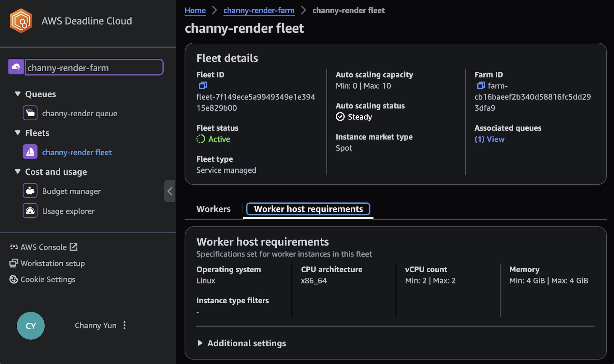The height and width of the screenshot is (364, 614).
Task: Click the Usage explorer gauge icon
Action: [30, 210]
